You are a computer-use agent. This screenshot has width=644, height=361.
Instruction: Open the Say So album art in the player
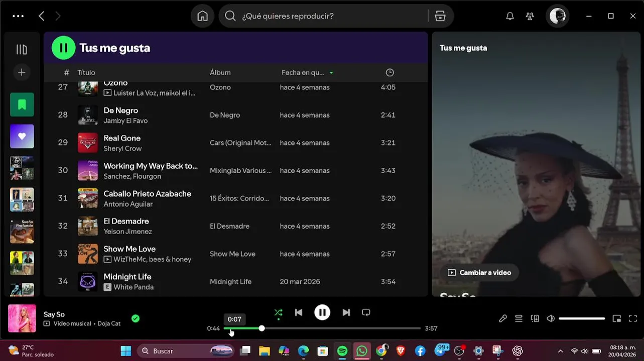(x=22, y=318)
